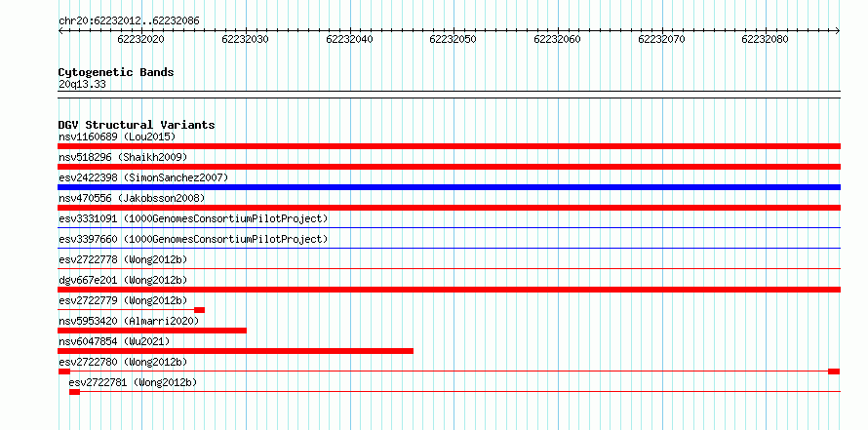The height and width of the screenshot is (430, 868).
Task: Click ruler position 62232060
Action: 558,39
